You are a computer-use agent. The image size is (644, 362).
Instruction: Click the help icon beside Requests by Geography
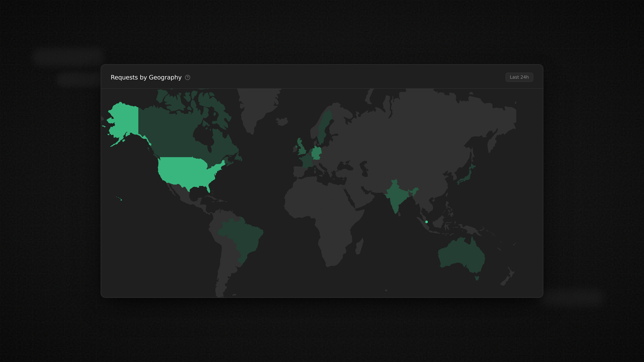(187, 77)
